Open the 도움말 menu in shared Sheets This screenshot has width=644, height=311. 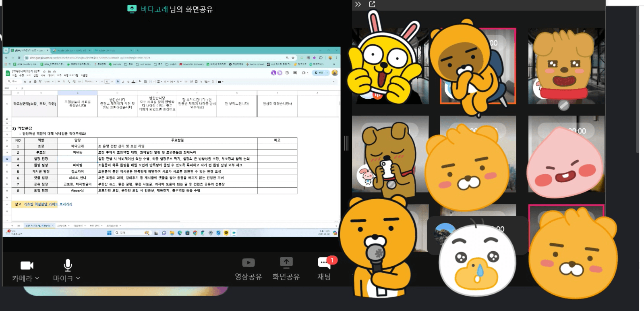click(84, 75)
